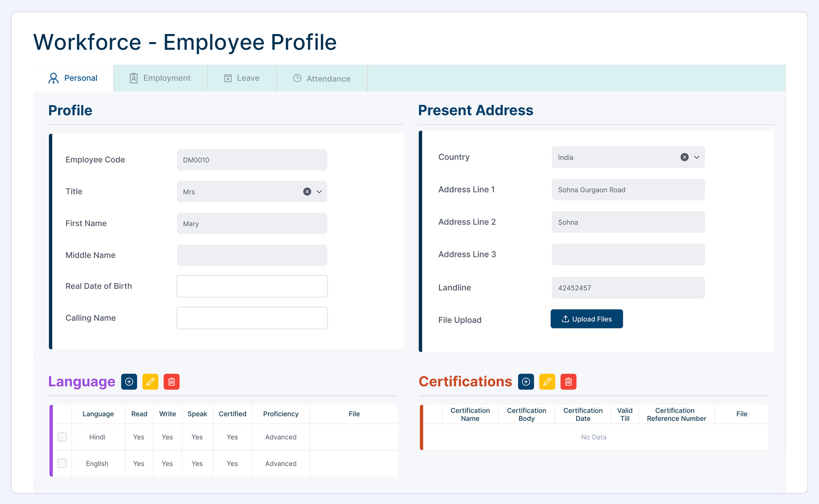The width and height of the screenshot is (819, 504).
Task: Edit certification using yellow pencil icon
Action: pyautogui.click(x=547, y=382)
